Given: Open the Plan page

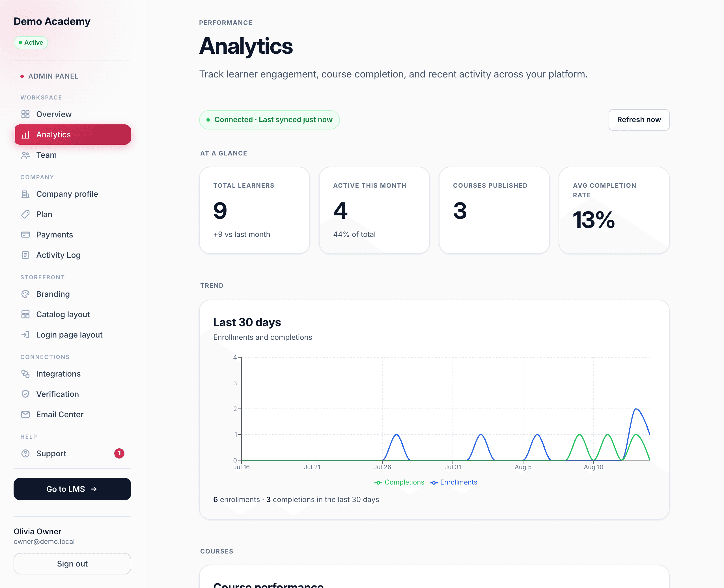Looking at the screenshot, I should coord(72,214).
